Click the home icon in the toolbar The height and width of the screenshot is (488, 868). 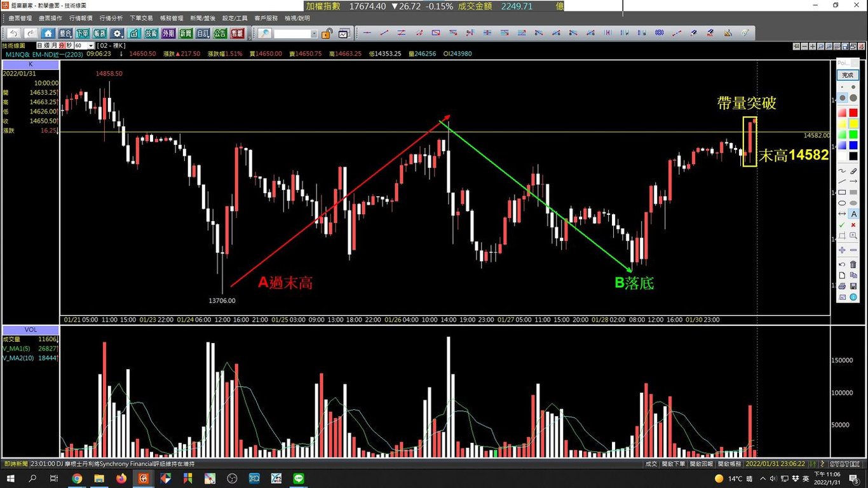click(48, 33)
